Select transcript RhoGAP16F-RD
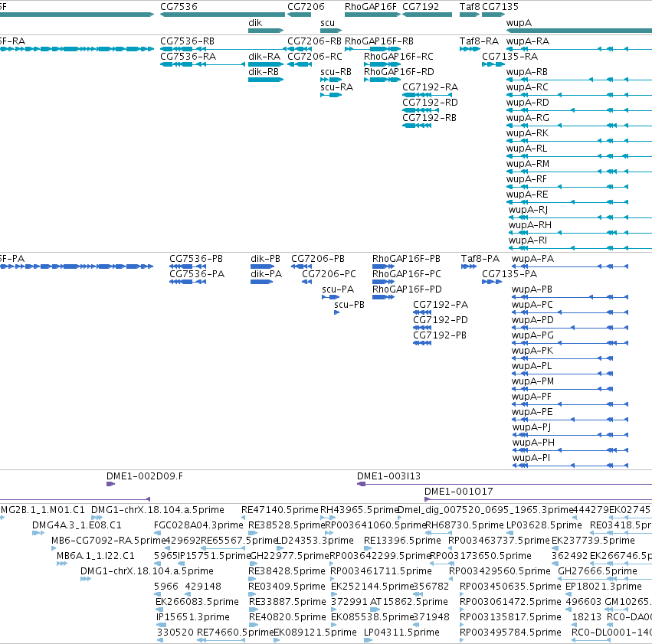The height and width of the screenshot is (644, 652). 382,80
